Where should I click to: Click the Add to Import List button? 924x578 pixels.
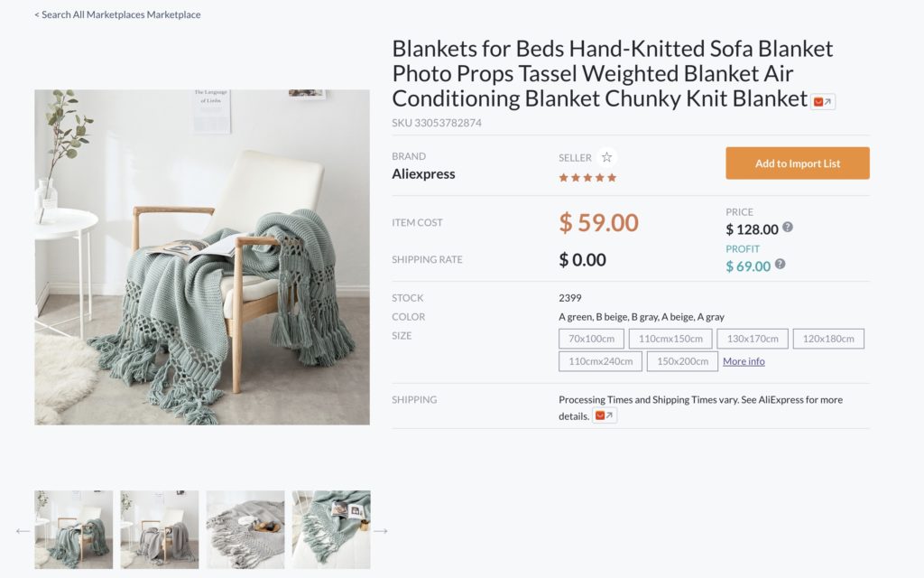click(798, 163)
